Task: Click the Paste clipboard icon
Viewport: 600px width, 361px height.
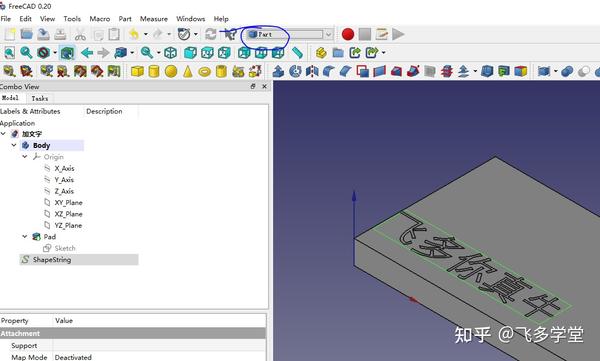Action: [x=114, y=34]
